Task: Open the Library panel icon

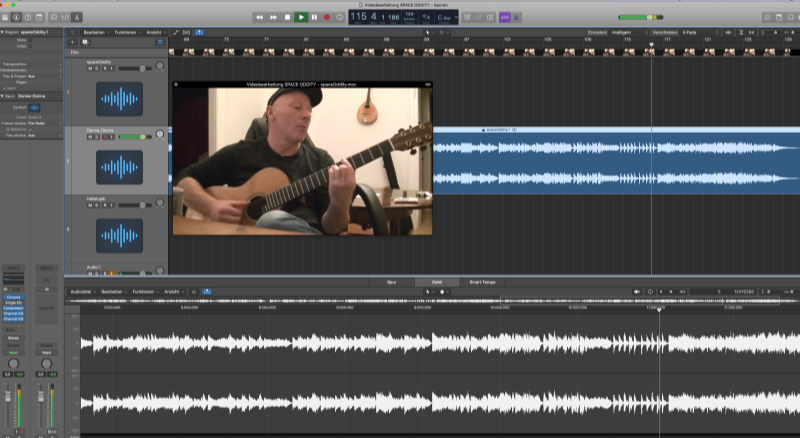Action: (5, 17)
